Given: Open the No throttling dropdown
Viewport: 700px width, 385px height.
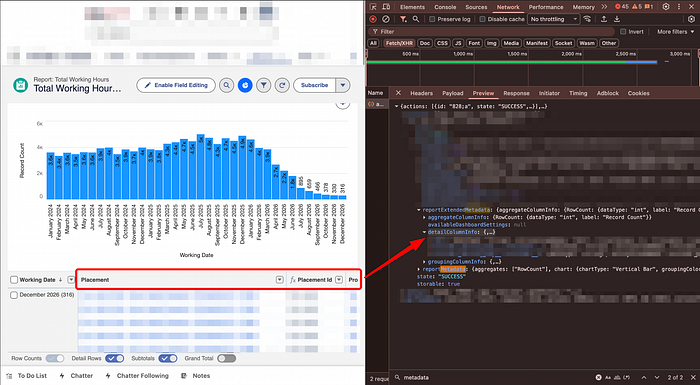Looking at the screenshot, I should 554,19.
